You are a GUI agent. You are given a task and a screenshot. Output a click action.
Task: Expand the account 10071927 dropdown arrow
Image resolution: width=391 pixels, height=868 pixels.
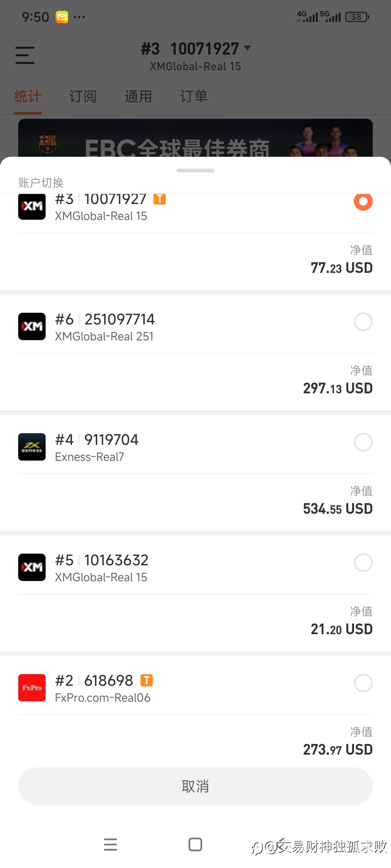pos(247,48)
